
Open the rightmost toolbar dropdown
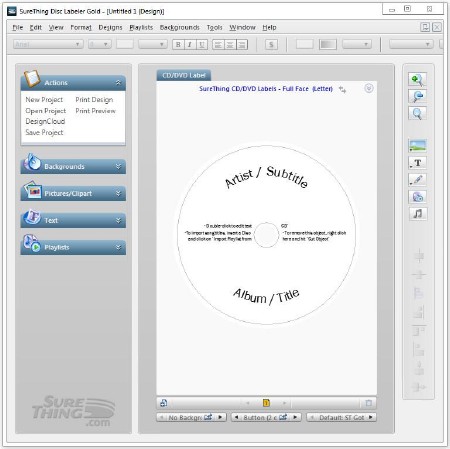click(x=411, y=44)
